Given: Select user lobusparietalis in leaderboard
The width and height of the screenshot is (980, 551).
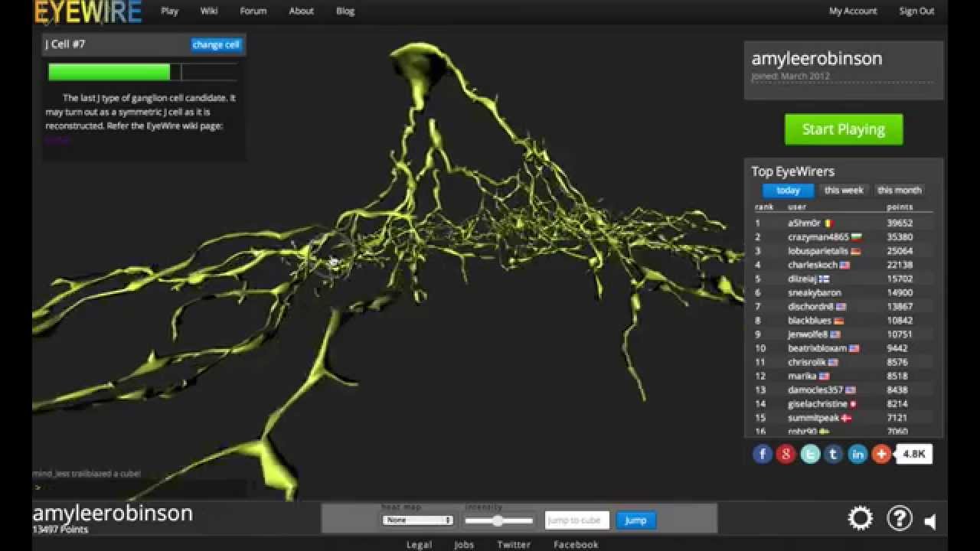Looking at the screenshot, I should tap(818, 251).
